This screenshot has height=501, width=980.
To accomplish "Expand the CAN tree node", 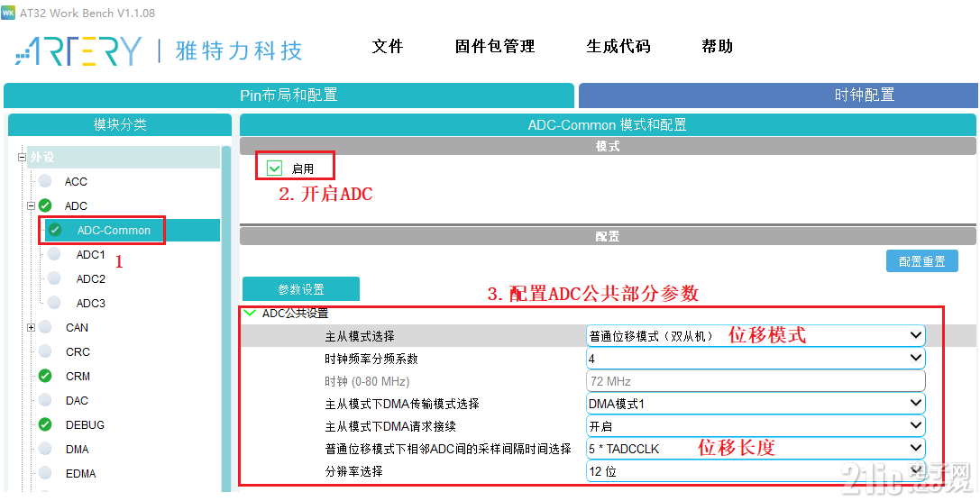I will [x=31, y=327].
